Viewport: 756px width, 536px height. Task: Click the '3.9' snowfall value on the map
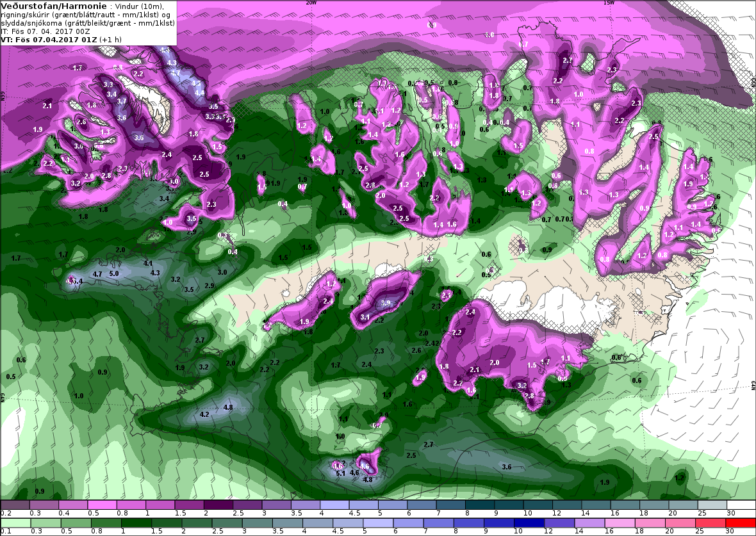(x=385, y=303)
